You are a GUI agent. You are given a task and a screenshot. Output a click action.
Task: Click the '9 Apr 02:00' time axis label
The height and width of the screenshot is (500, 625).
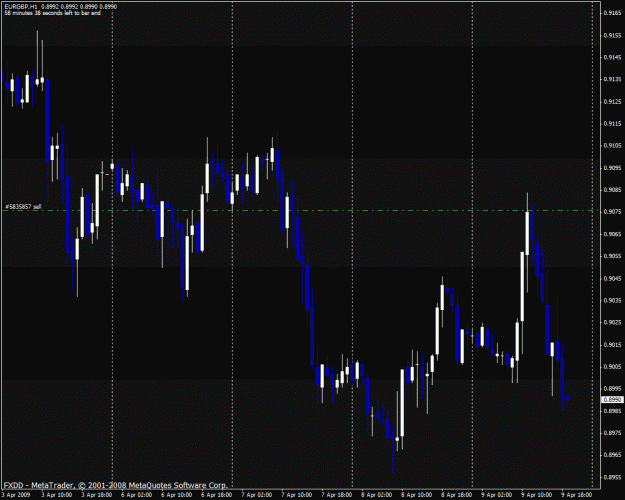coord(497,495)
